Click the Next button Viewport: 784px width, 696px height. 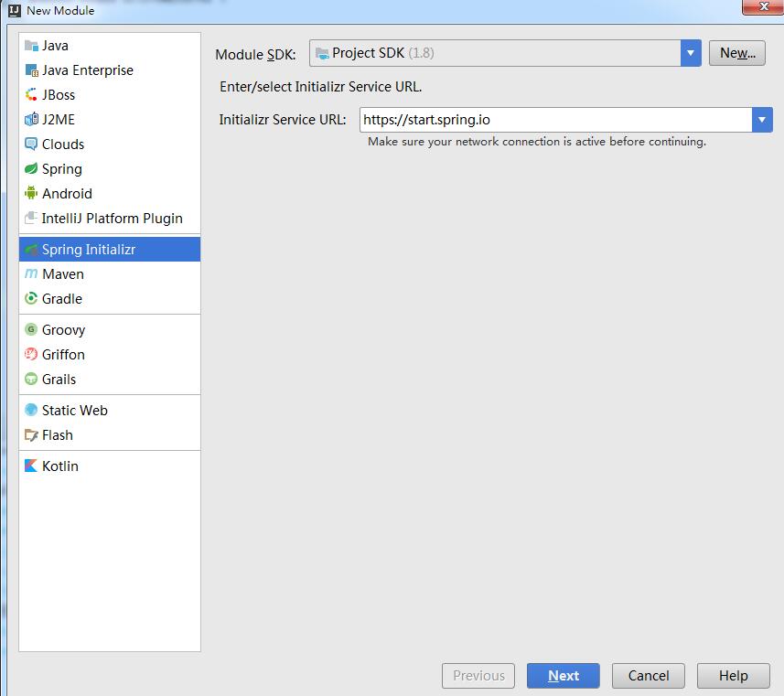(563, 676)
